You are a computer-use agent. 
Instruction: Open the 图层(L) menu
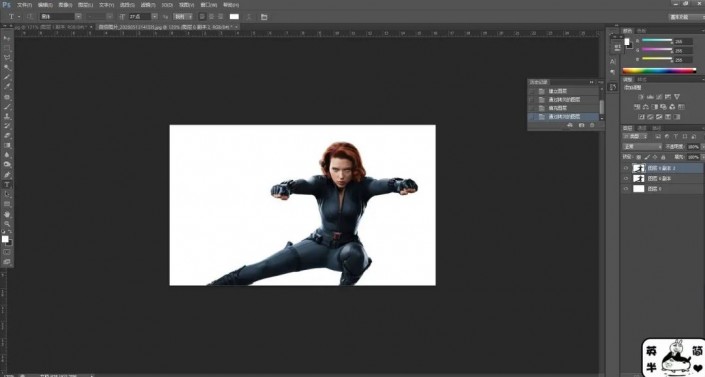[x=85, y=5]
